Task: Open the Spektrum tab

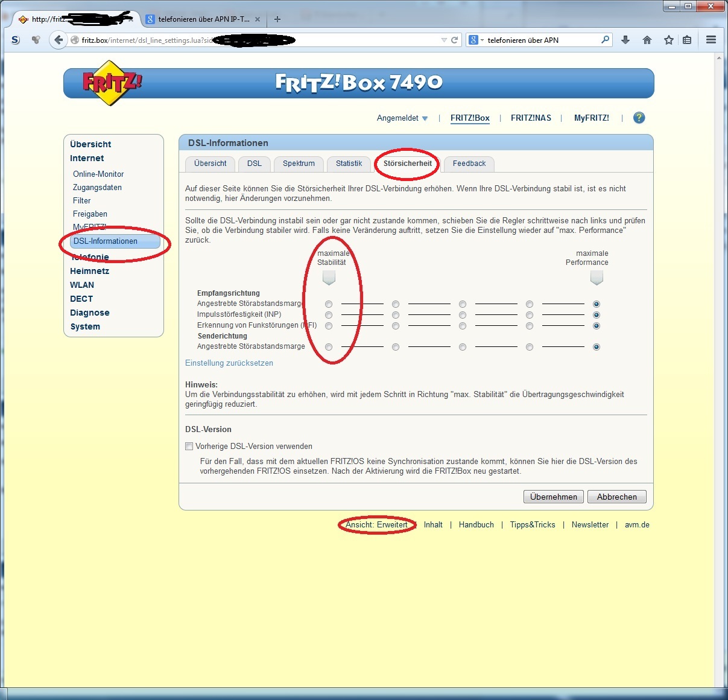Action: coord(299,164)
